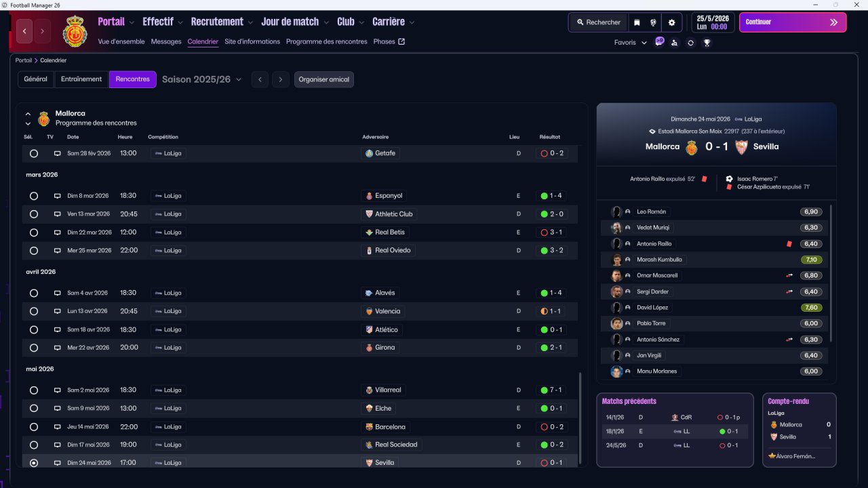Open the Saison 2025/26 season selector
The width and height of the screenshot is (868, 488).
point(202,79)
